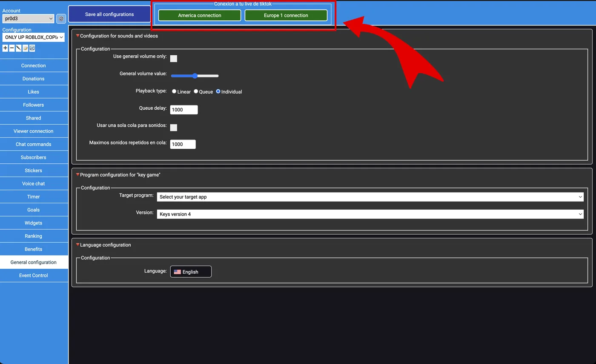Click the black pen edit configuration icon

tap(19, 48)
